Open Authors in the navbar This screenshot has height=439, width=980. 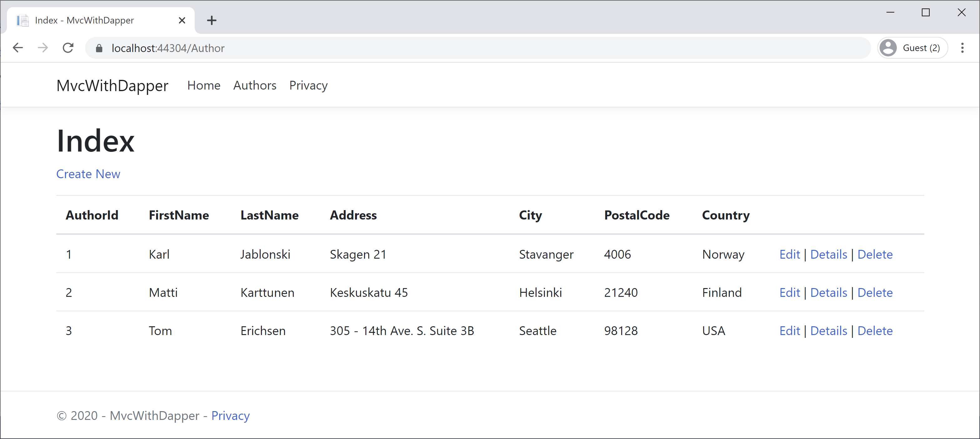[x=255, y=86]
